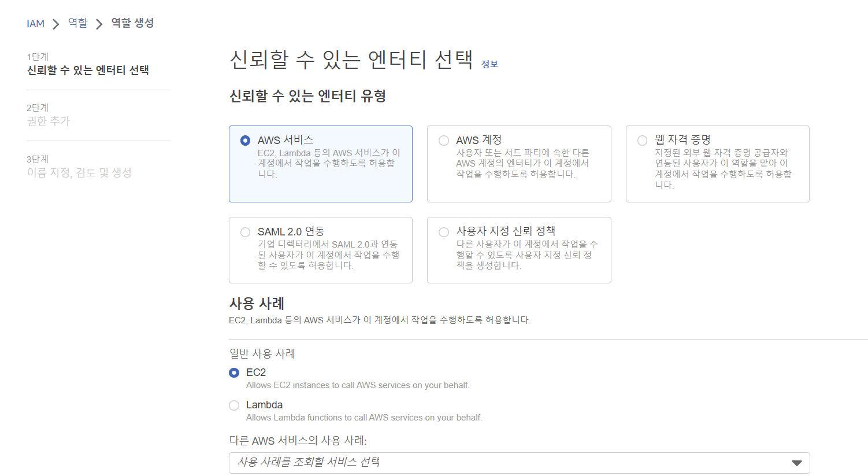The height and width of the screenshot is (476, 868).
Task: Select the AWS 서비스 radio button
Action: [246, 141]
